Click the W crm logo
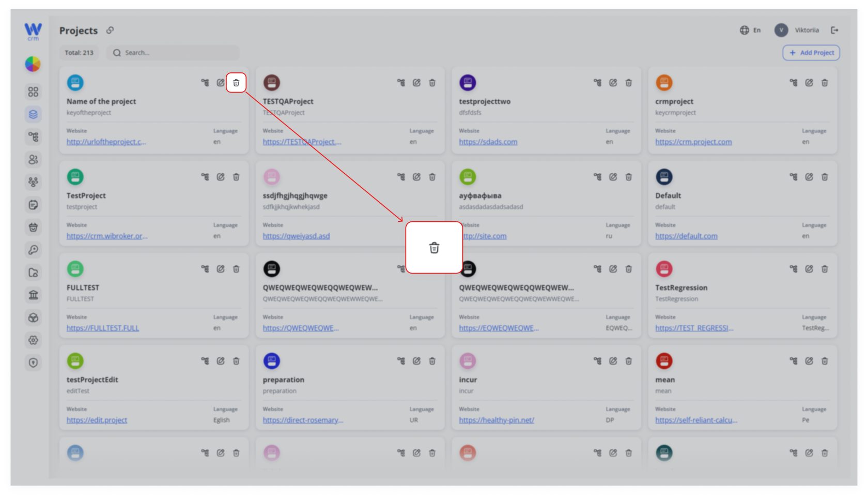The width and height of the screenshot is (868, 498). click(x=33, y=32)
